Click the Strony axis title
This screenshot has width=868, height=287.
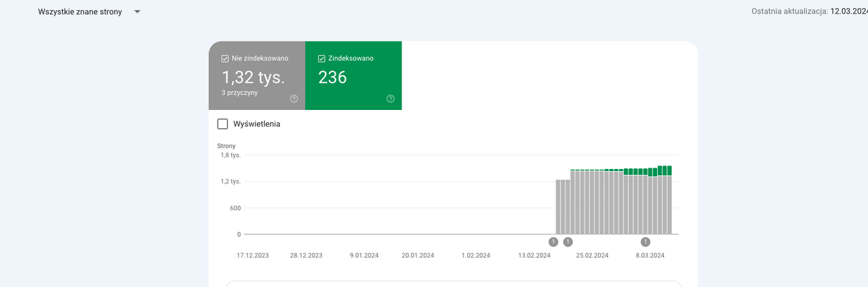pyautogui.click(x=226, y=146)
